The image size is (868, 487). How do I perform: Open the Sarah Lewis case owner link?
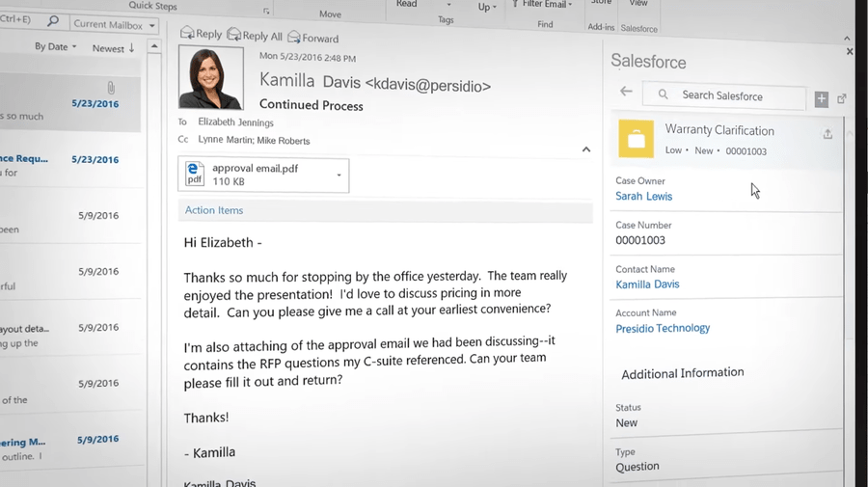coord(644,196)
